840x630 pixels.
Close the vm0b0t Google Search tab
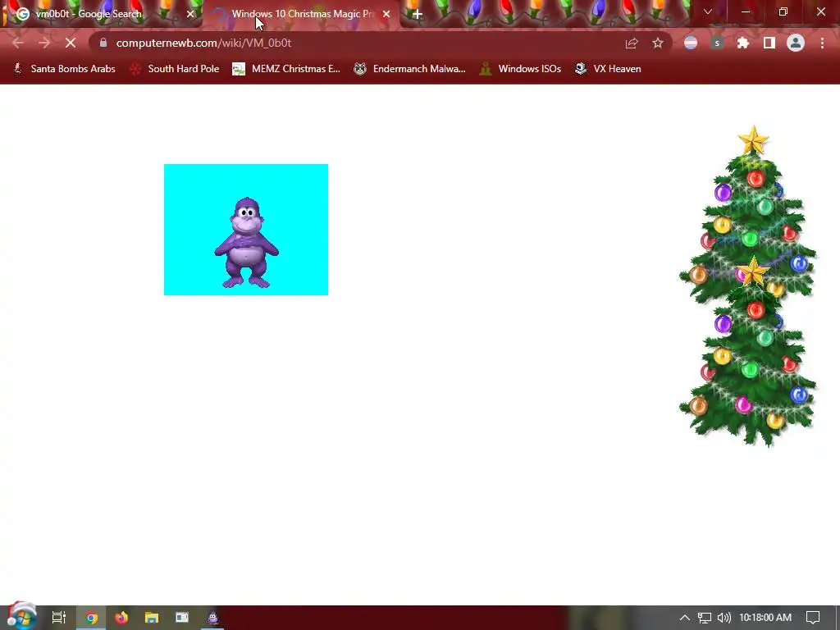point(190,14)
